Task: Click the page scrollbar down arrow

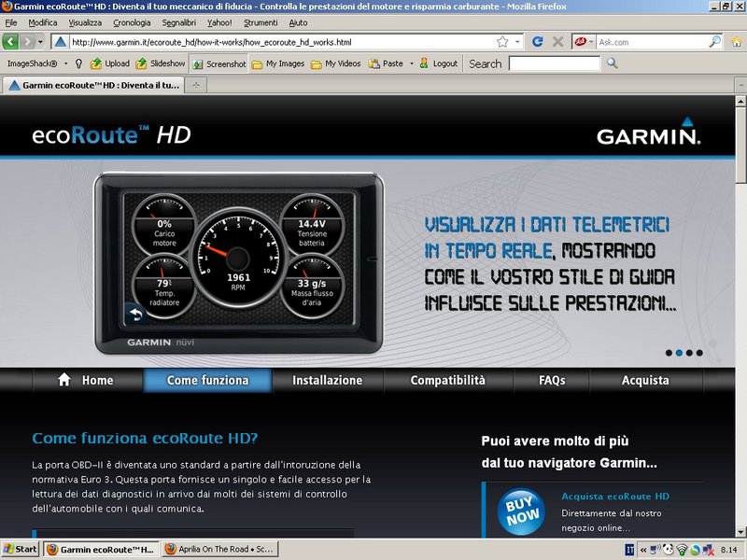Action: [740, 531]
